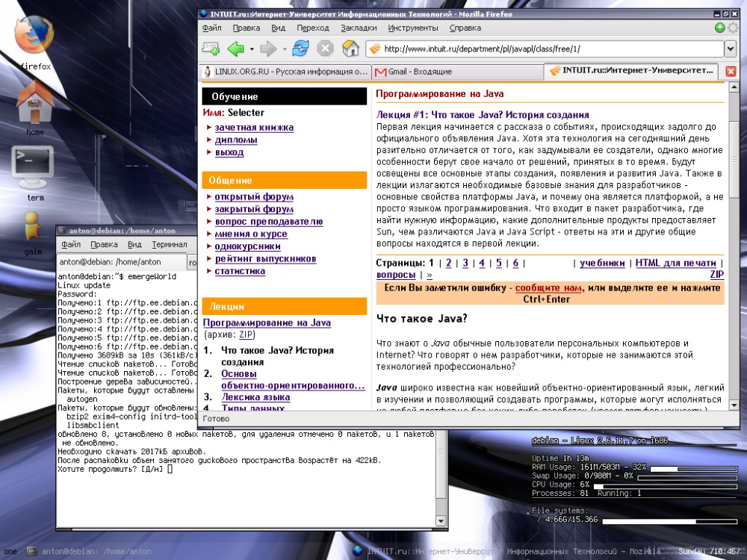Go back with the green arrow

point(236,48)
